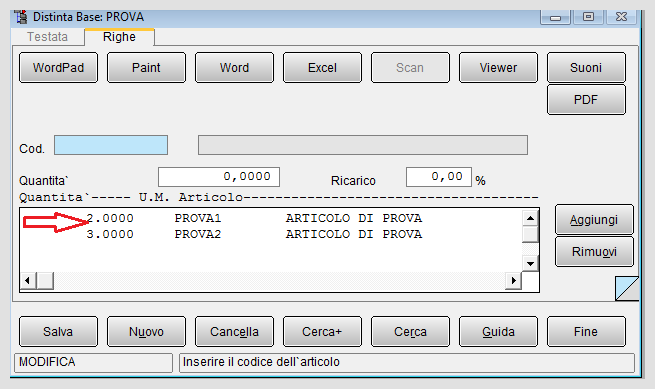The image size is (655, 389).
Task: Click the Quantita` input field
Action: pos(219,177)
